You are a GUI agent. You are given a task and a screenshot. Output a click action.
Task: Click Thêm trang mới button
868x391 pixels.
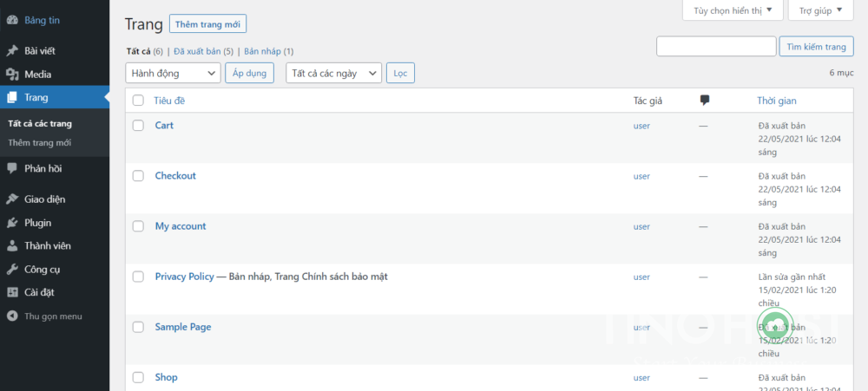[207, 24]
